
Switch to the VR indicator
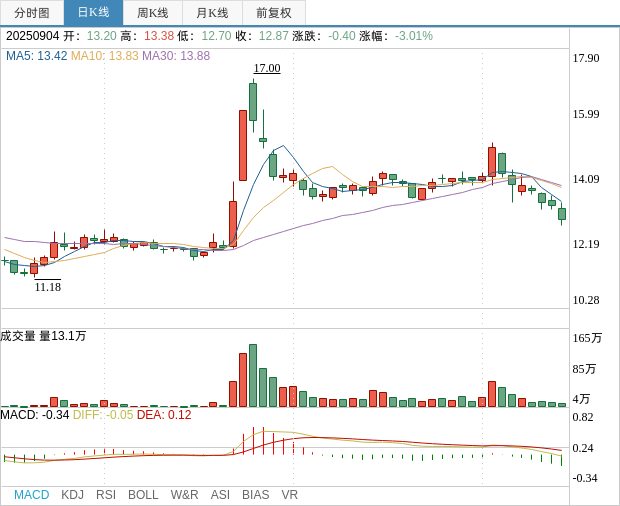click(289, 495)
